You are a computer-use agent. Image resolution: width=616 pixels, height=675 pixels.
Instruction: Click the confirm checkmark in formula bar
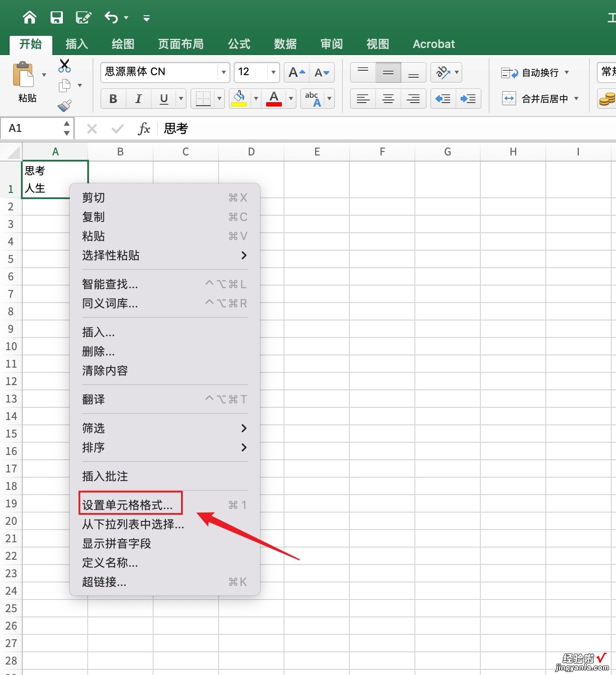(x=117, y=128)
